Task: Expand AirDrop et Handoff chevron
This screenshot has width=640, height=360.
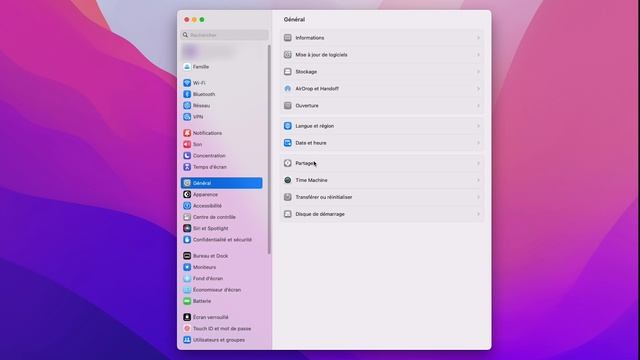Action: [478, 89]
